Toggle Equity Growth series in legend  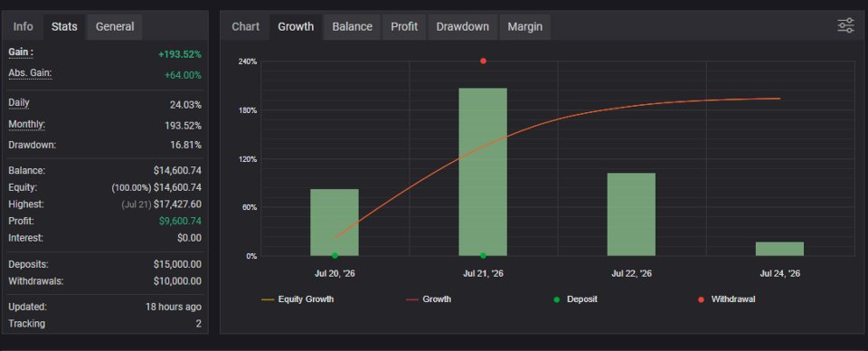tap(297, 299)
